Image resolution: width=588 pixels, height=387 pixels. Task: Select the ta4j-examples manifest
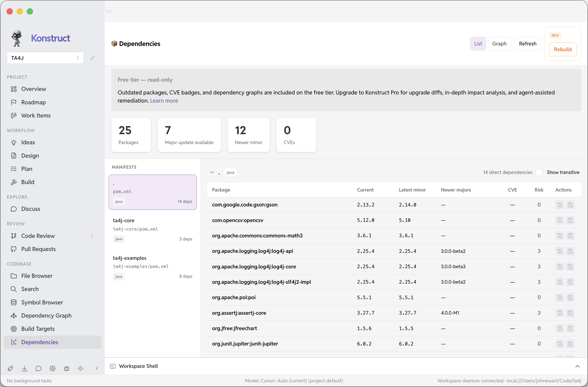(152, 267)
